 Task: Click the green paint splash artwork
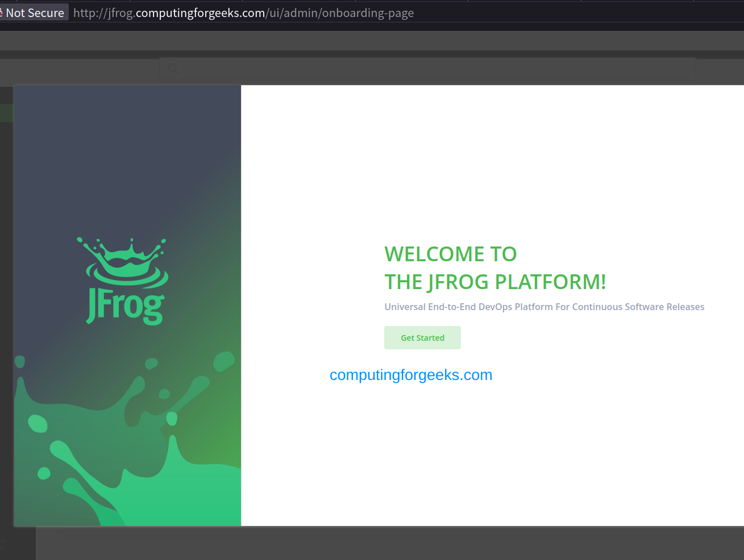coord(114,454)
